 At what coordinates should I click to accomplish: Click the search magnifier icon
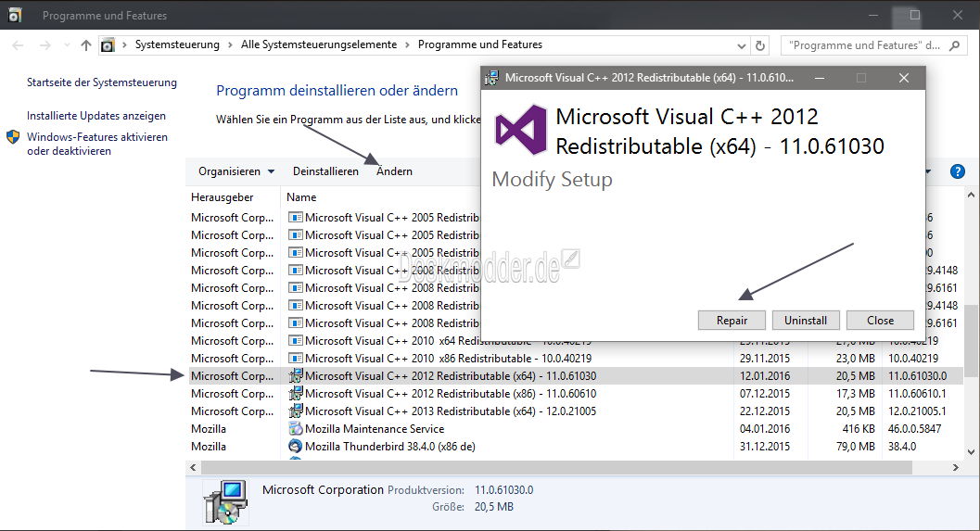954,45
